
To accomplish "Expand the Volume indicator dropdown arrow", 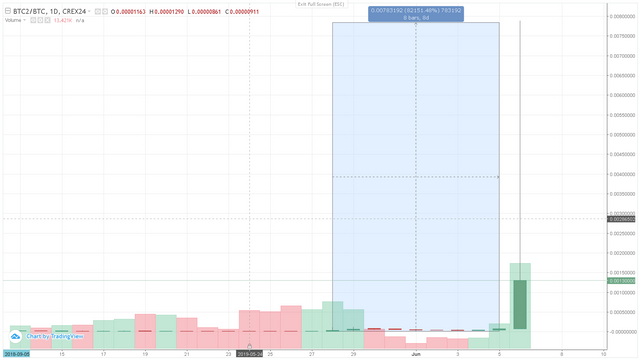I will [24, 20].
